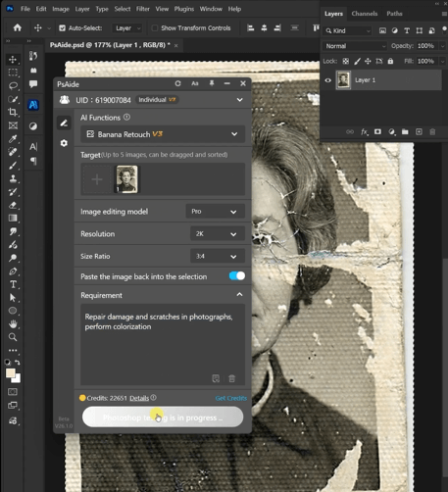Toggle lock image pixels brush icon
The image size is (448, 492).
point(357,61)
